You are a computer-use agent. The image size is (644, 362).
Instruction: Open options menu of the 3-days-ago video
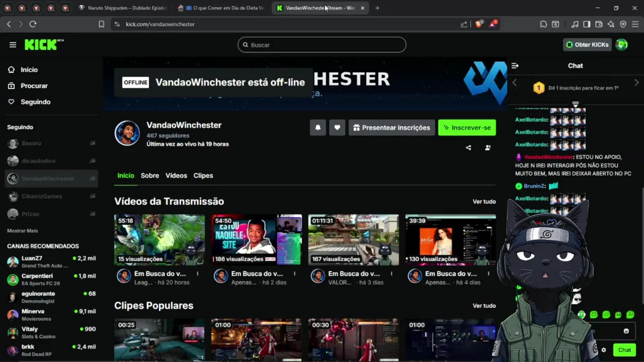point(392,274)
